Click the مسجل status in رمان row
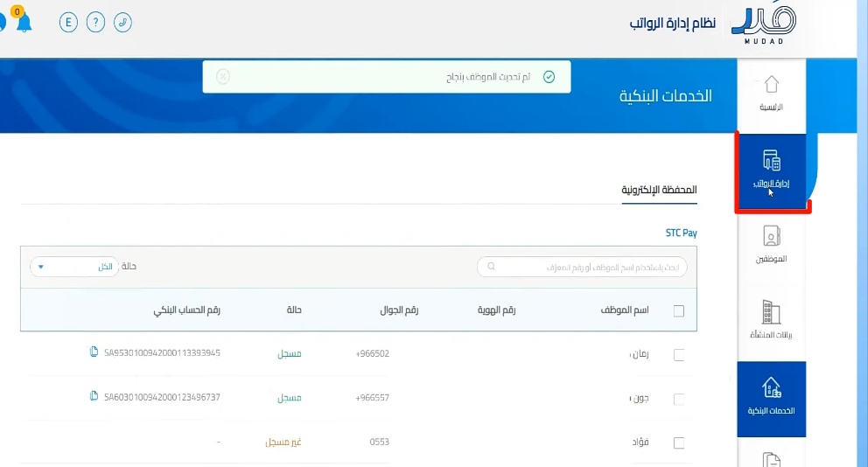This screenshot has height=467, width=868. coord(290,353)
